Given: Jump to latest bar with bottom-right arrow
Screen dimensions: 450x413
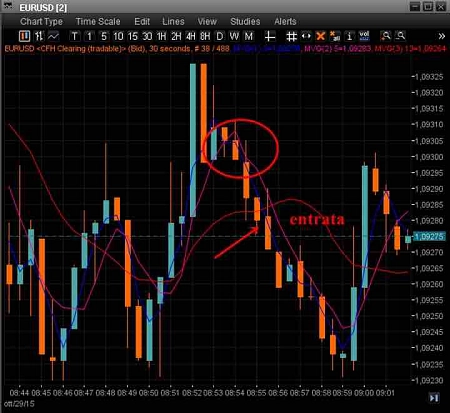Looking at the screenshot, I should tap(434, 398).
